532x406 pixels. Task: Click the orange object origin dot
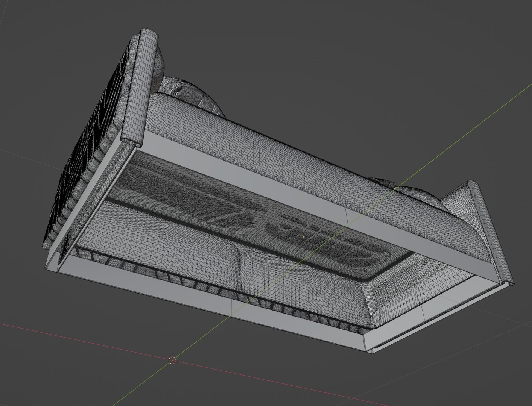[x=303, y=237]
